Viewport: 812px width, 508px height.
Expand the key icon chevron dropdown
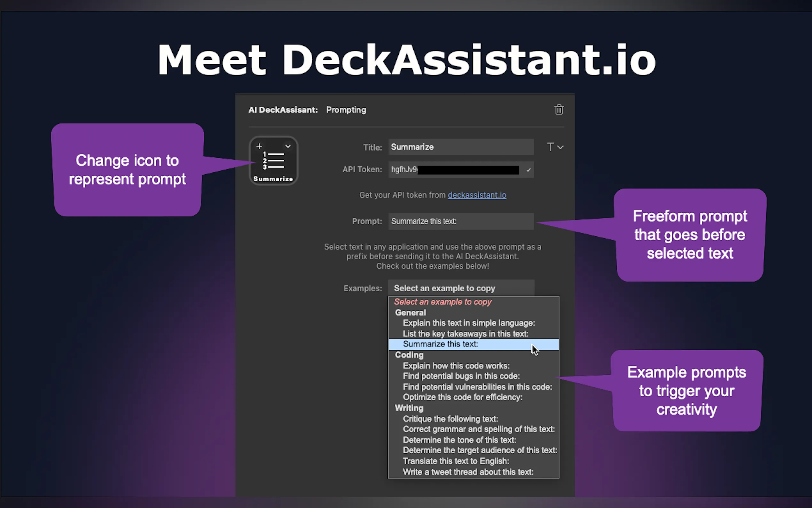point(288,146)
